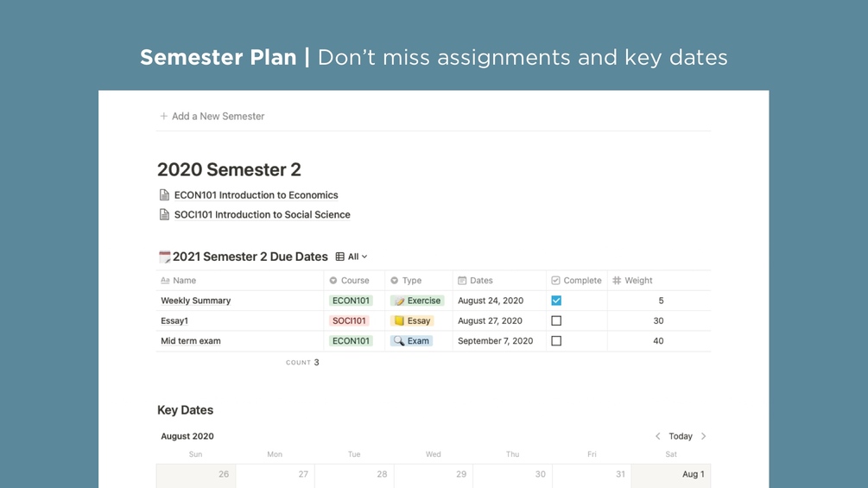Open the Type column header menu

click(x=411, y=281)
